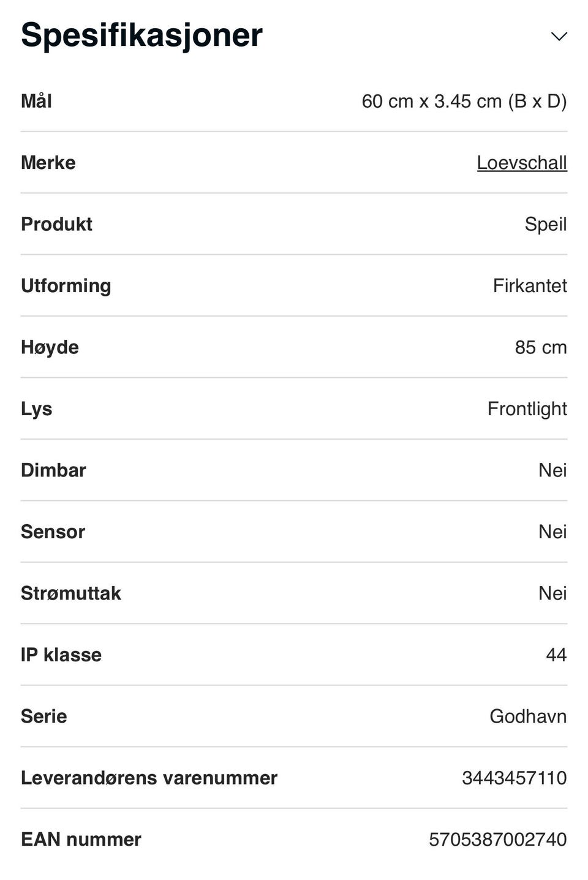Click the Leverandørens varenummer label

[149, 778]
